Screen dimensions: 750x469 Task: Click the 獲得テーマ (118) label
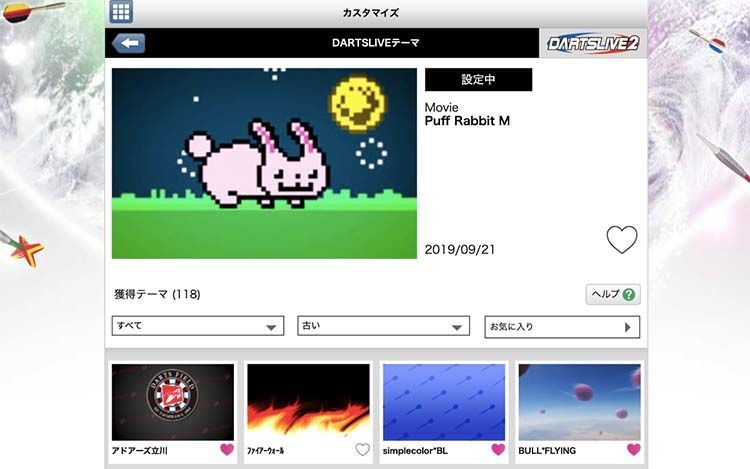pos(157,294)
